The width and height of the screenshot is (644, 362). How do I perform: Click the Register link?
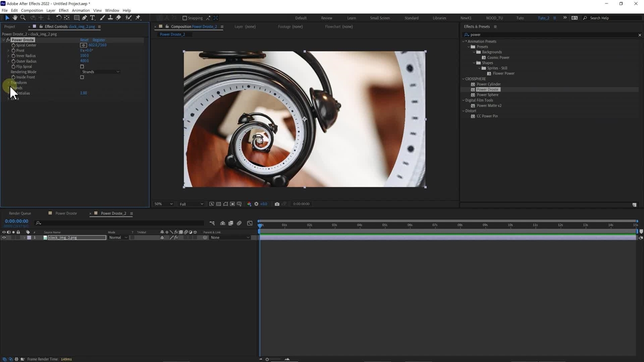pos(99,40)
